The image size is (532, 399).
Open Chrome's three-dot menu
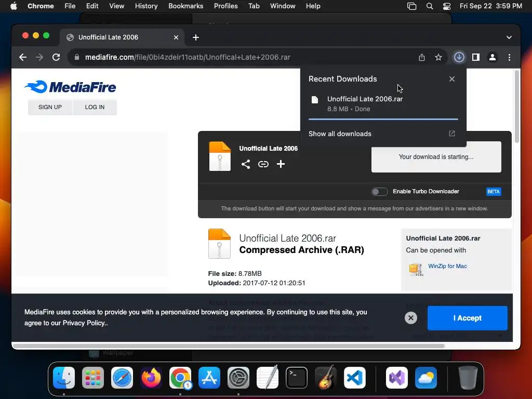(509, 57)
